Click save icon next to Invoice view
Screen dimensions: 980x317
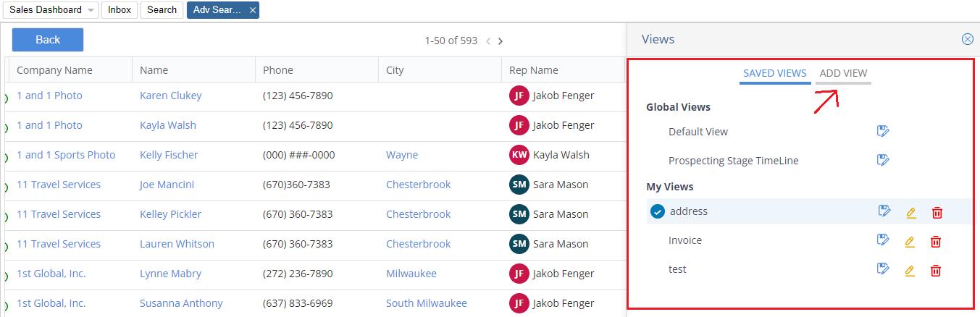click(882, 240)
